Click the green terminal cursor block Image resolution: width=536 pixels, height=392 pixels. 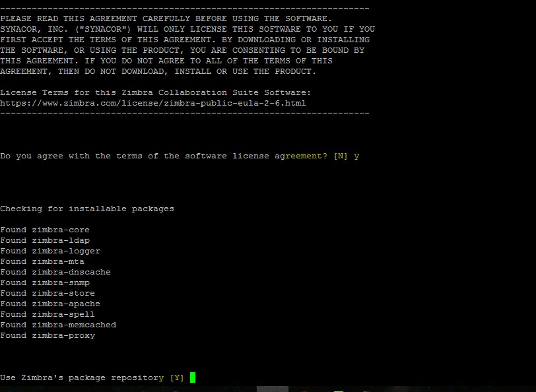click(x=193, y=377)
